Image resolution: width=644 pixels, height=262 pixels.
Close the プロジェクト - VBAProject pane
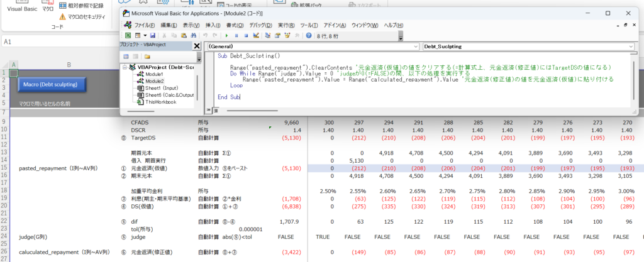pyautogui.click(x=197, y=46)
